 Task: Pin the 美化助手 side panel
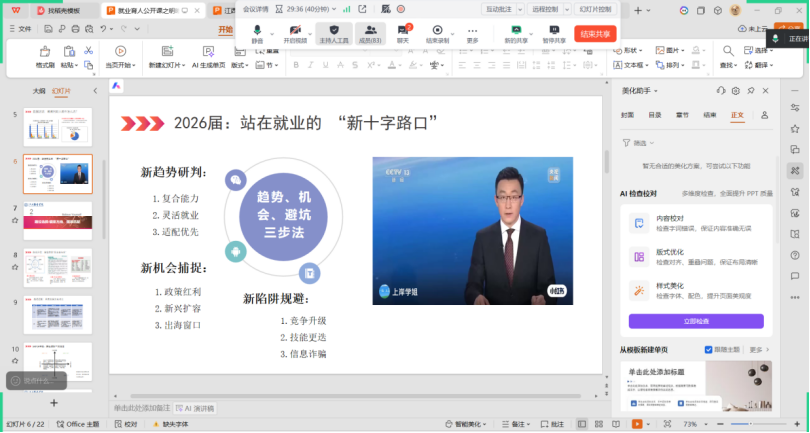click(750, 91)
